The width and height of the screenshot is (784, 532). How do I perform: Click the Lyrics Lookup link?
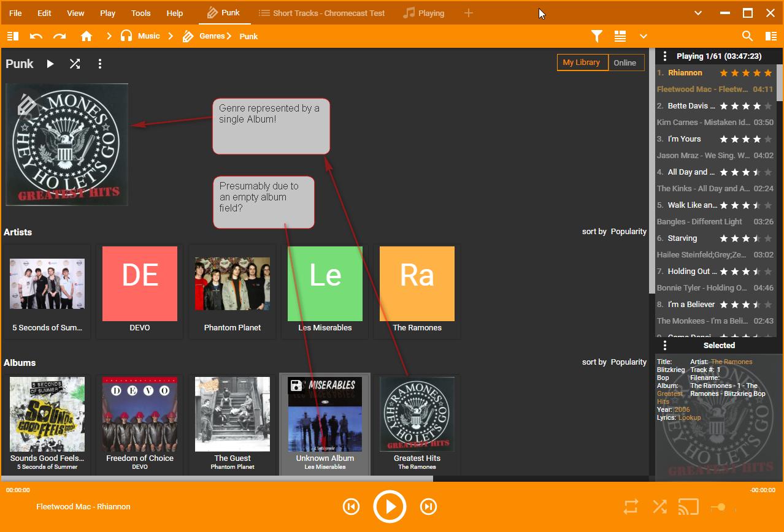689,417
